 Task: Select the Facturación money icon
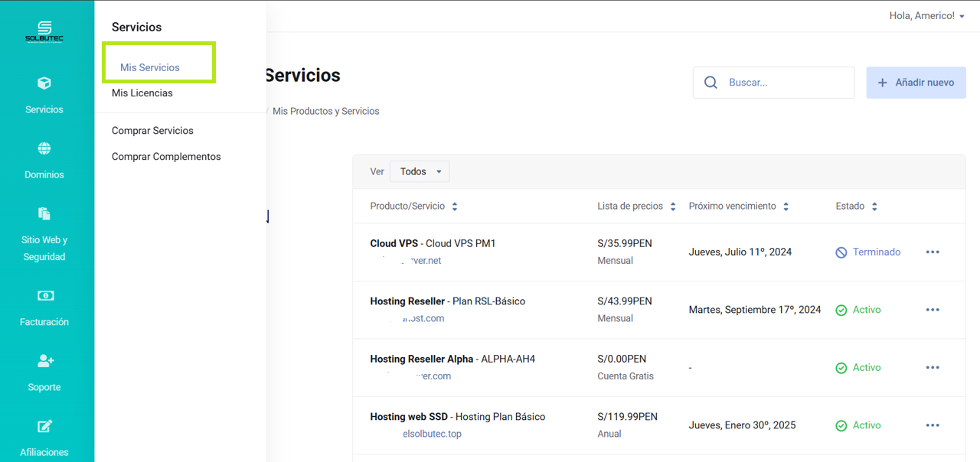pyautogui.click(x=44, y=295)
